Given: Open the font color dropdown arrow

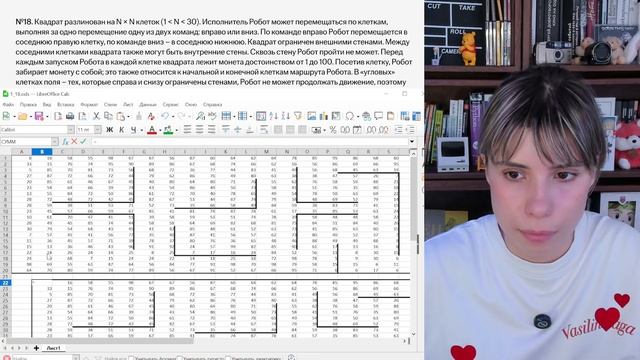Looking at the screenshot, I should pyautogui.click(x=160, y=130).
